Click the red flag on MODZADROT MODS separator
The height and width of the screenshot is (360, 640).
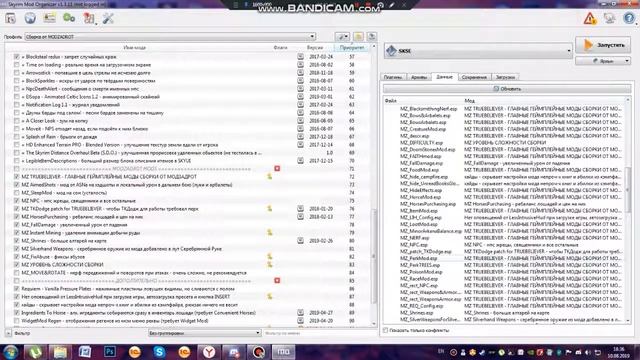click(x=277, y=169)
